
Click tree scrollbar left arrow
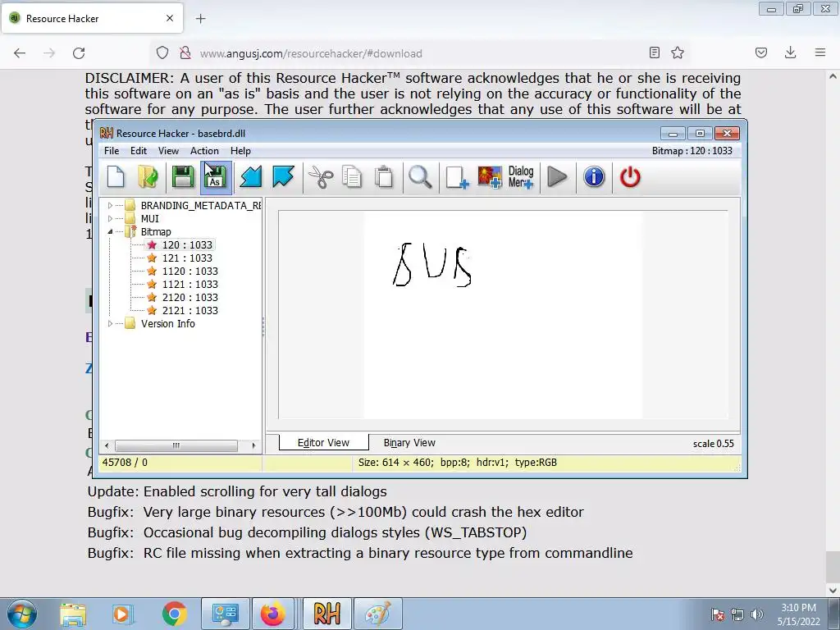point(107,445)
